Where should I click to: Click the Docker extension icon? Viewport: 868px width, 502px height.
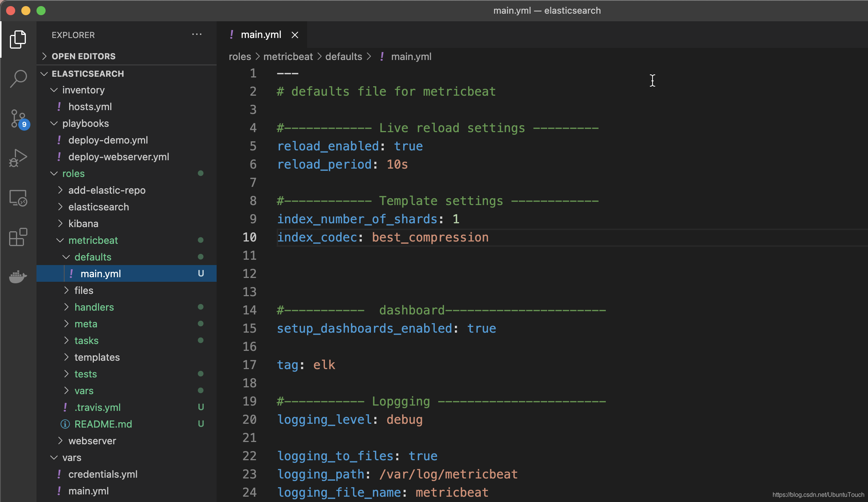[18, 277]
